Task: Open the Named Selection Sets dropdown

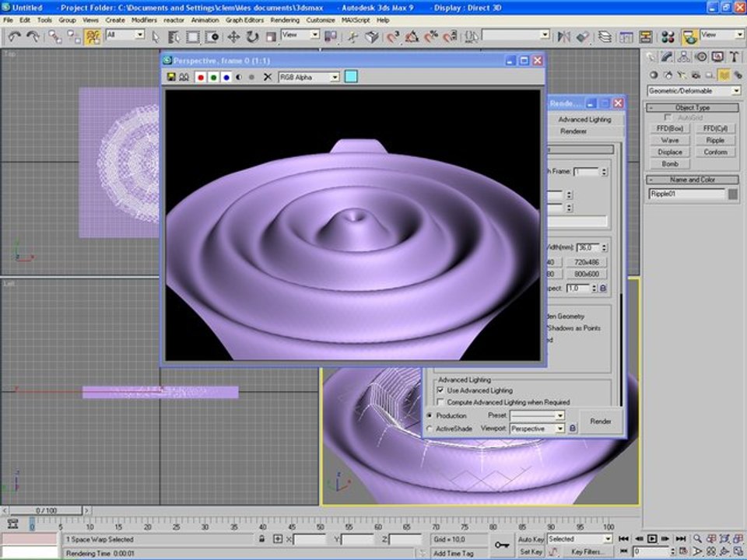Action: [516, 35]
